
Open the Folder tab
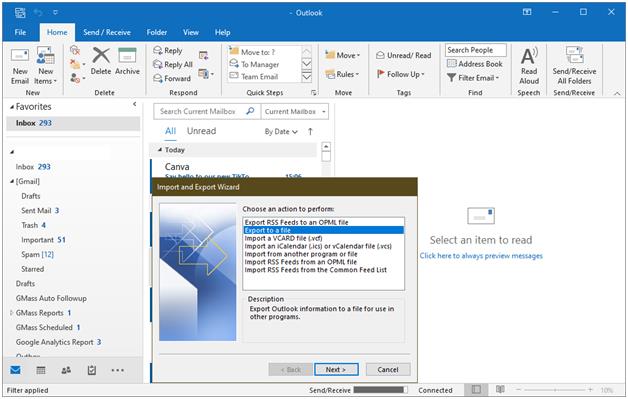157,32
